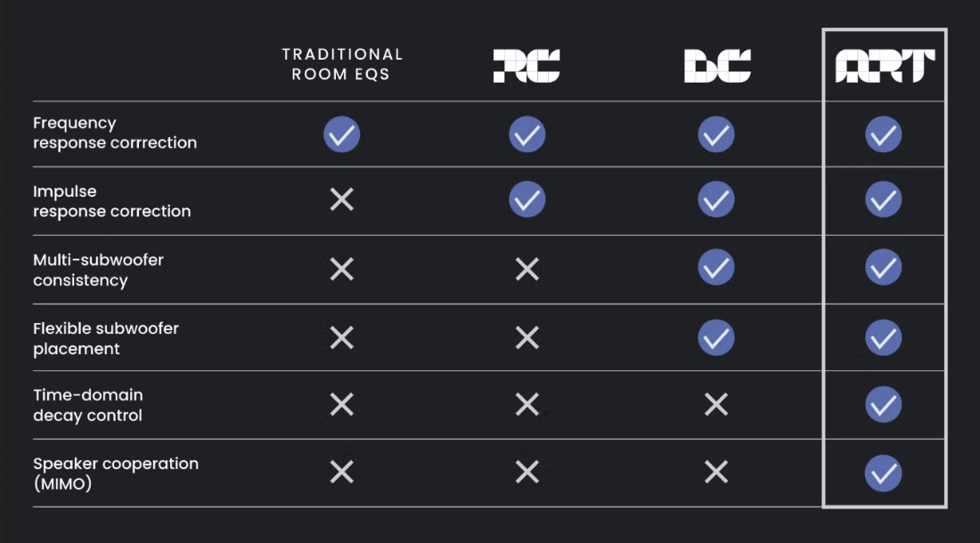Click Traditional Room EQs checkmark for Frequency response
The image size is (980, 543).
341,134
